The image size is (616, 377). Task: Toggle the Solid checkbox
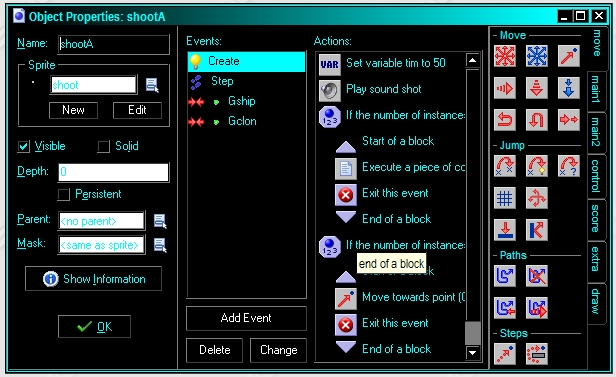103,146
